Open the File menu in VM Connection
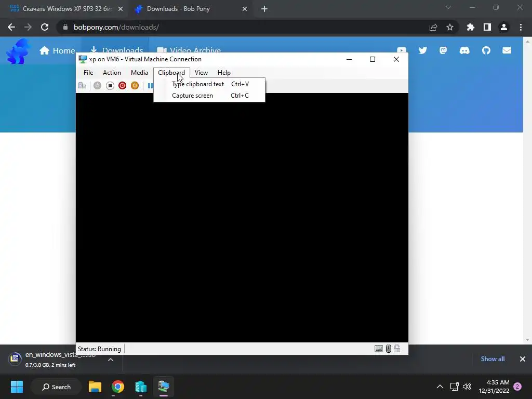The width and height of the screenshot is (532, 399). (88, 73)
